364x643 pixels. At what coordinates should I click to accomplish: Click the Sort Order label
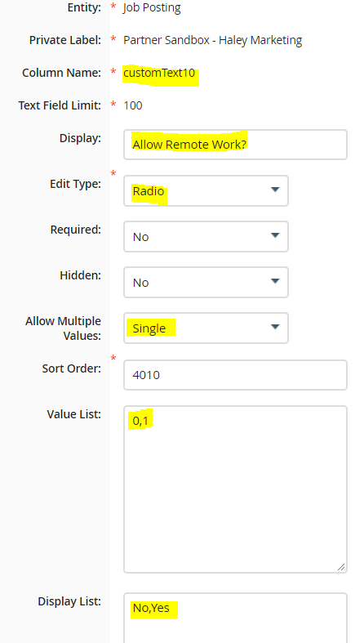point(72,368)
